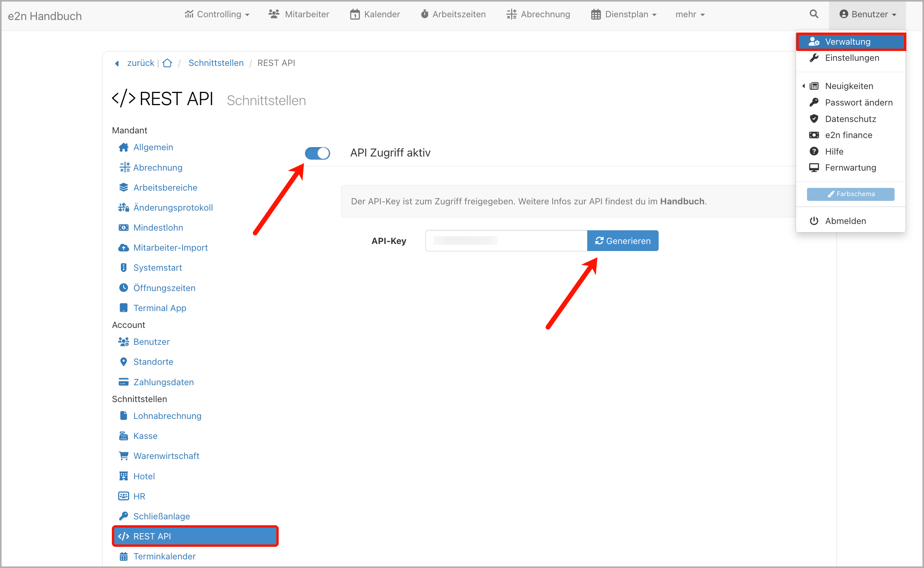Collapse the Neuigkeiten section with its arrow
Image resolution: width=924 pixels, height=568 pixels.
804,86
